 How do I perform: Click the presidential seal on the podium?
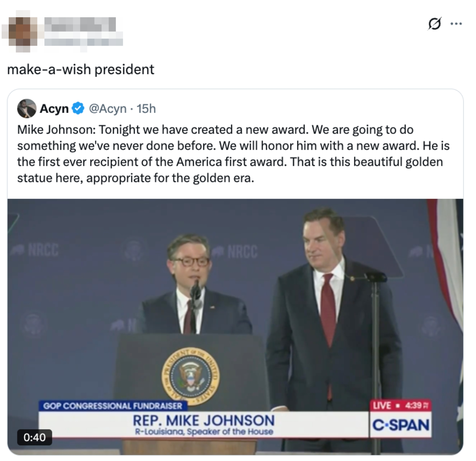[191, 378]
